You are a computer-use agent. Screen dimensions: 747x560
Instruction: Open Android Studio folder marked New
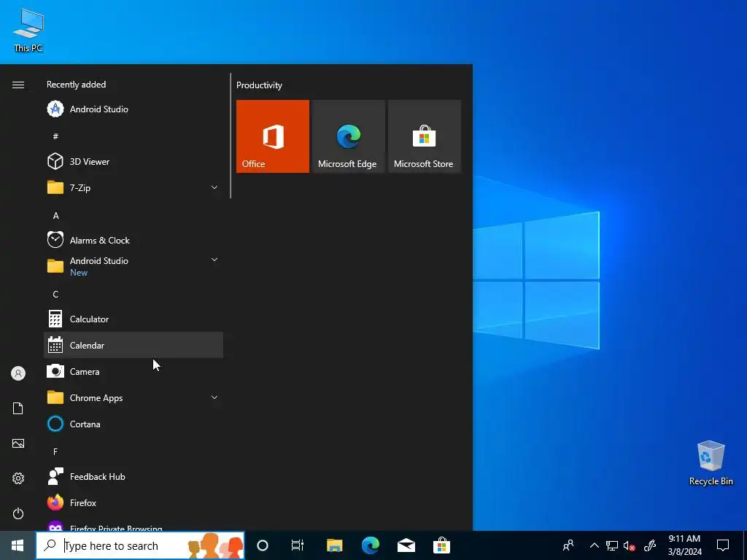click(133, 266)
